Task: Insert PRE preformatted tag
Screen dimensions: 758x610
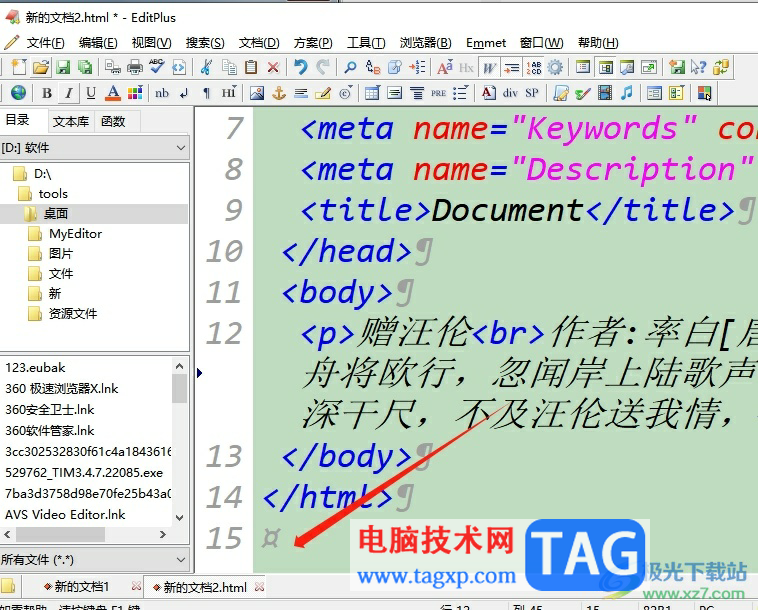Action: [x=438, y=92]
